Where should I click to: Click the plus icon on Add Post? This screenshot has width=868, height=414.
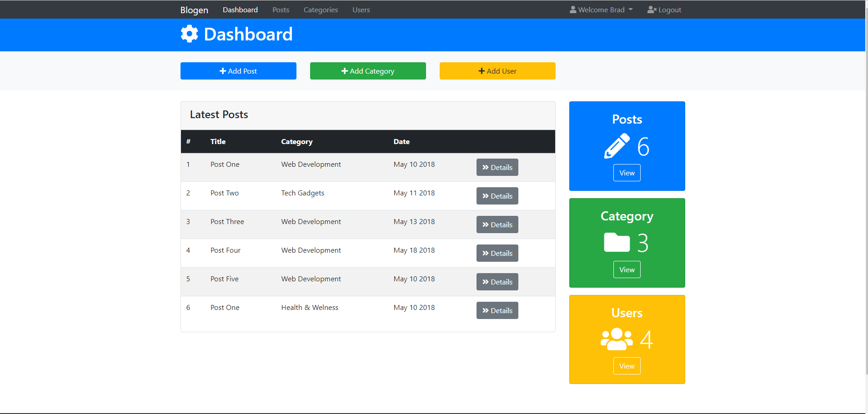pyautogui.click(x=223, y=71)
